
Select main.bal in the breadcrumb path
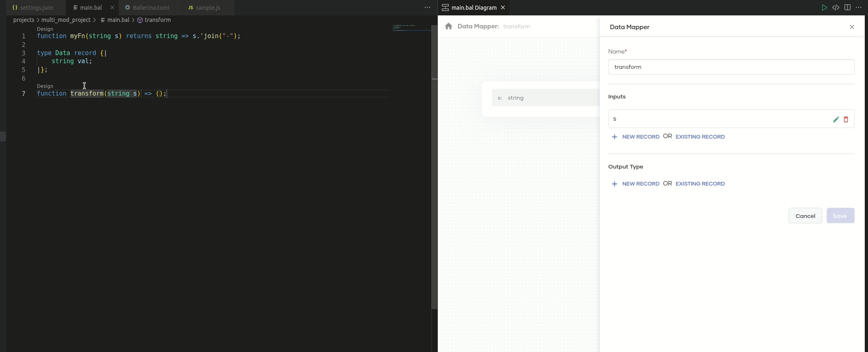click(115, 20)
